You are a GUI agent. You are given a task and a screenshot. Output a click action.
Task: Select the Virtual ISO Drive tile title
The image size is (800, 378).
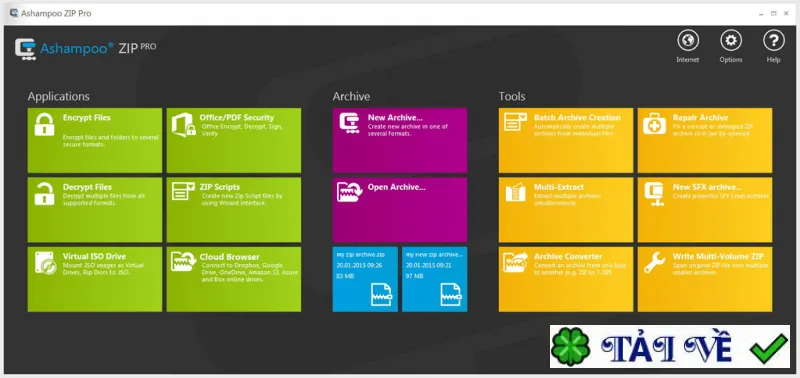(94, 257)
